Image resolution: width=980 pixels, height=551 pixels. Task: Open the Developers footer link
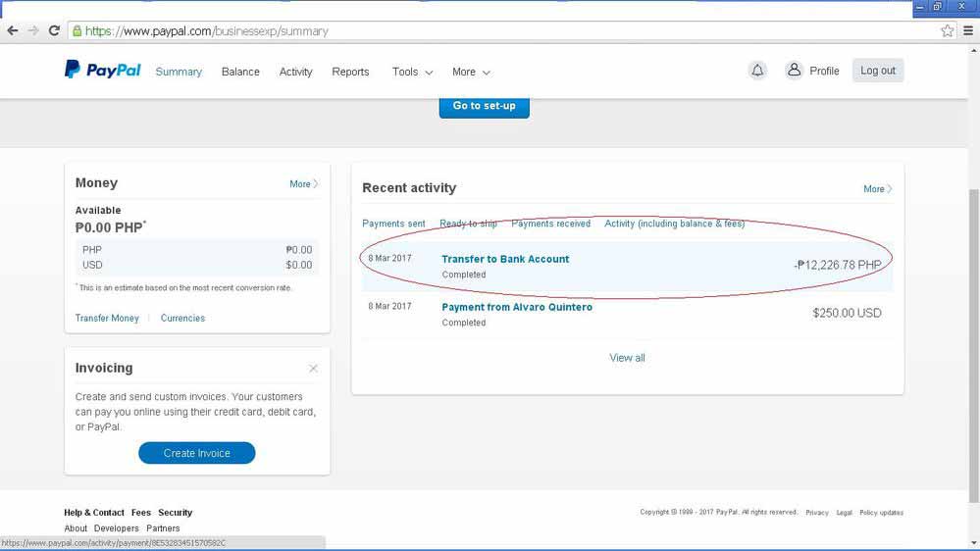117,528
